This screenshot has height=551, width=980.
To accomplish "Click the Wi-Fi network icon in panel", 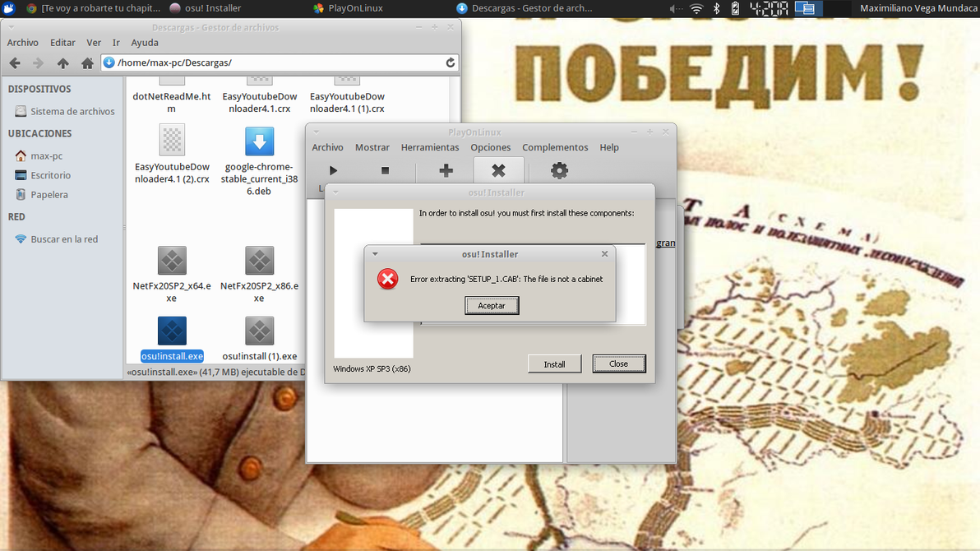I will 696,8.
